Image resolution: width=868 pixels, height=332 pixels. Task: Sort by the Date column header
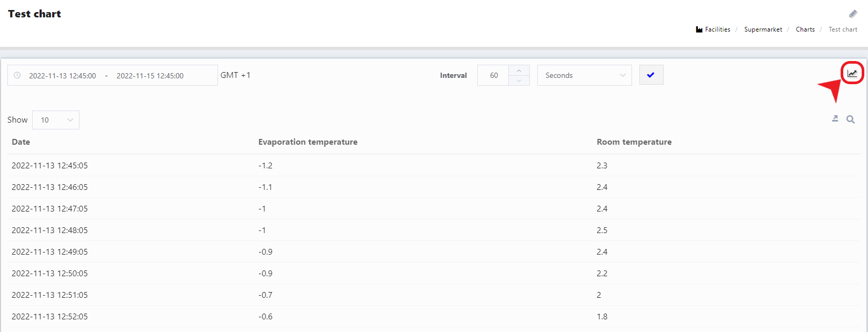click(21, 142)
